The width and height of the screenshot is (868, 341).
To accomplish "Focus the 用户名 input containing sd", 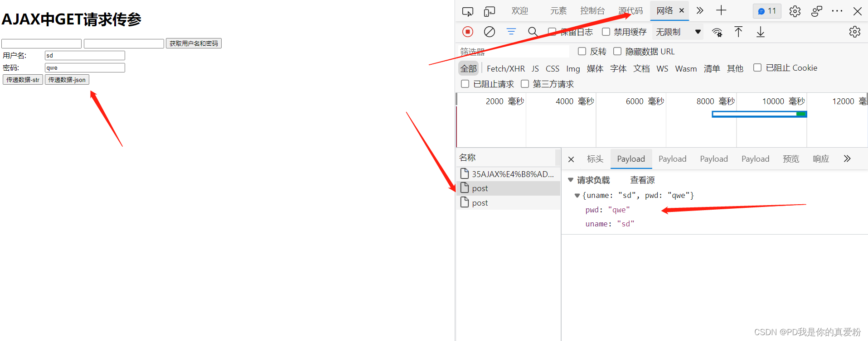I will coord(85,55).
